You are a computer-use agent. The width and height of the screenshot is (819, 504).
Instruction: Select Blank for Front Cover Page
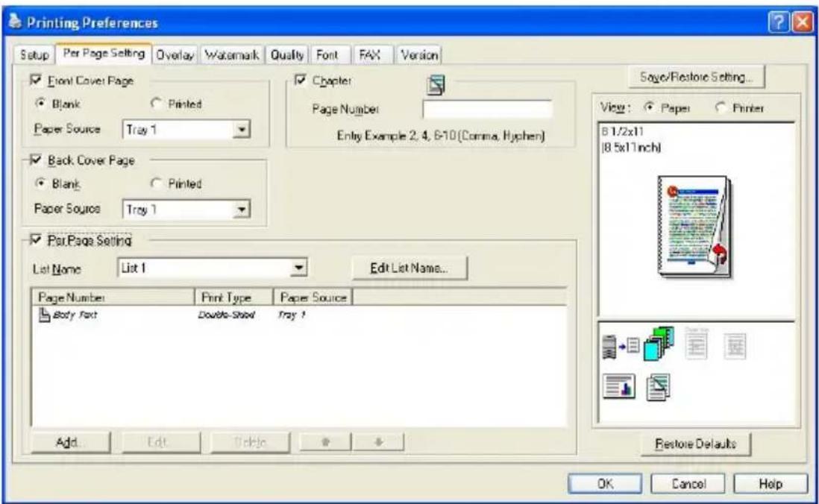click(40, 103)
